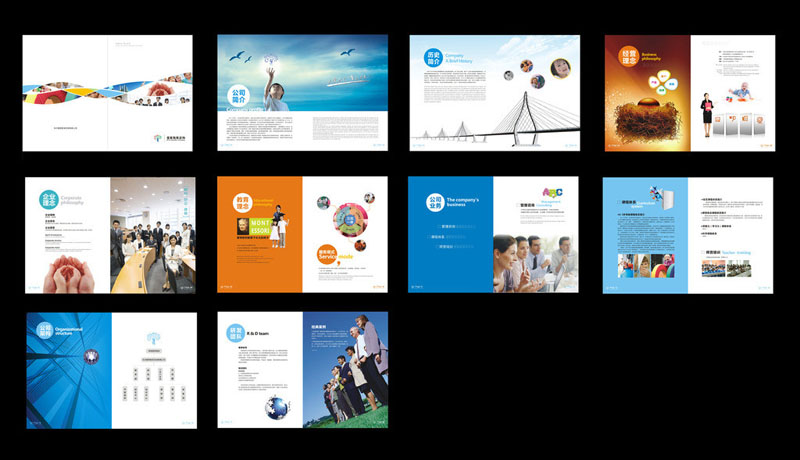The image size is (800, 460).
Task: Click the colorful ABC letters graphic
Action: [552, 192]
